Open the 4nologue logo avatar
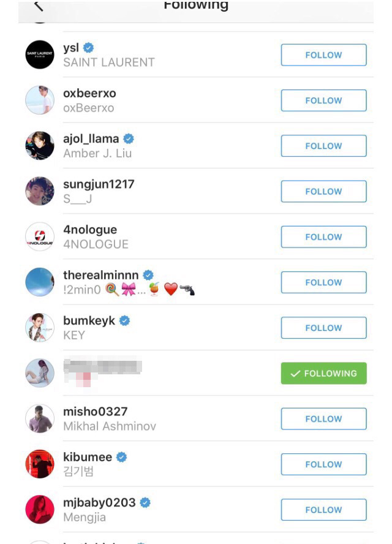This screenshot has height=544, width=392. pyautogui.click(x=40, y=236)
